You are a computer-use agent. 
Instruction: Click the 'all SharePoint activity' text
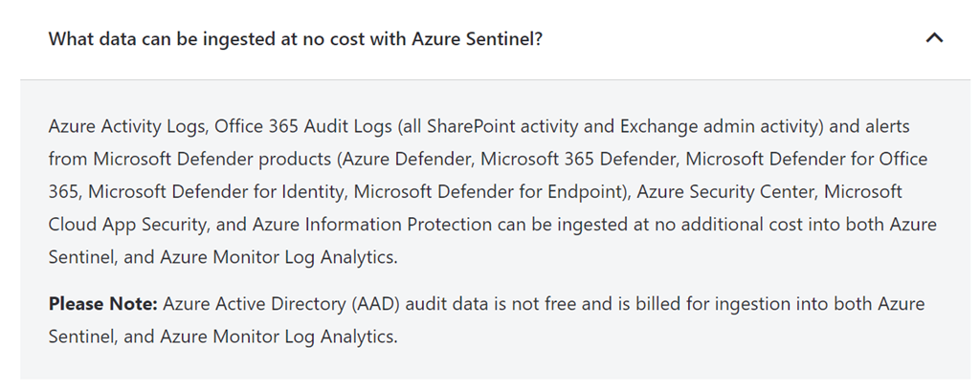click(470, 126)
